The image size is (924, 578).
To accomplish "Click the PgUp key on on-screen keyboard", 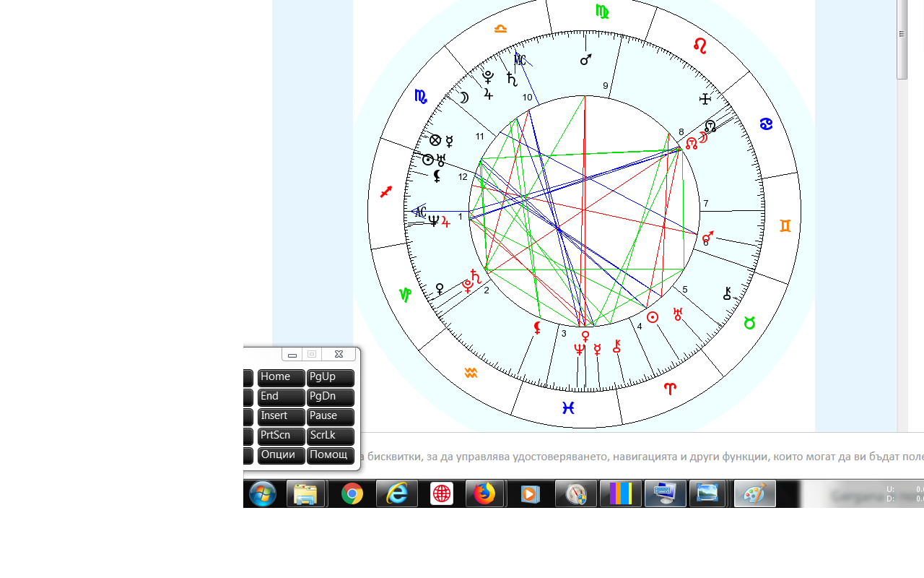I will click(330, 378).
